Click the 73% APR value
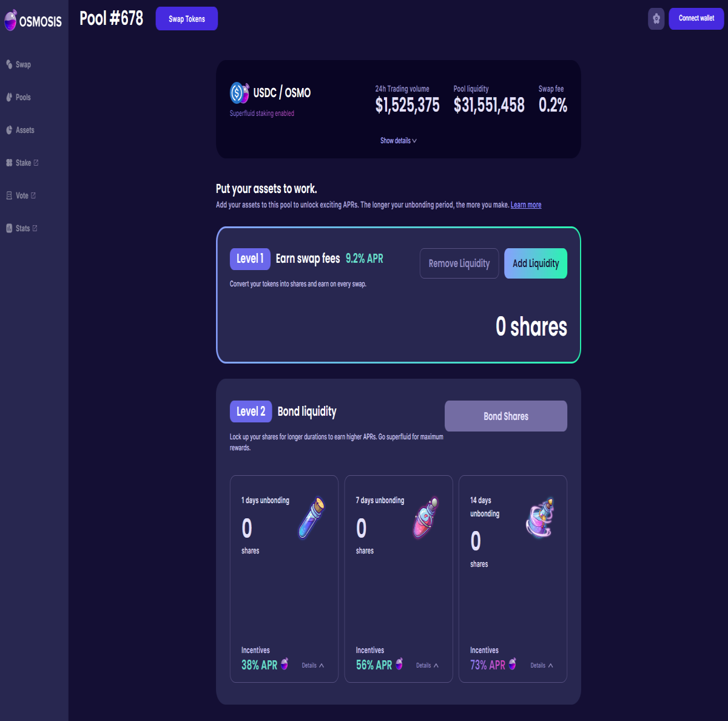 488,665
